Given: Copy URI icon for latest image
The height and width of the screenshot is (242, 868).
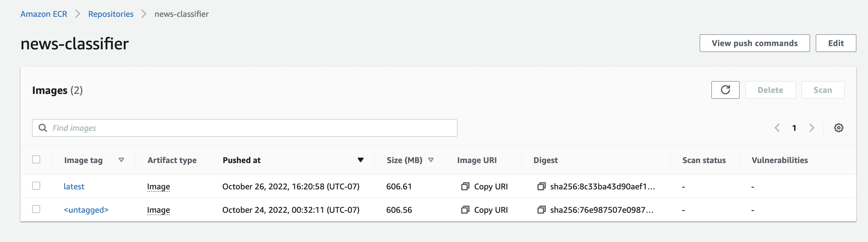Looking at the screenshot, I should tap(465, 186).
